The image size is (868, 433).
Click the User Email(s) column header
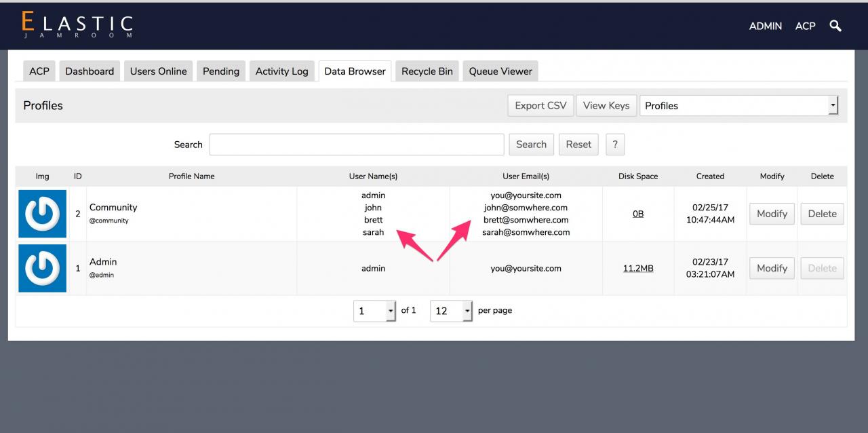coord(526,176)
